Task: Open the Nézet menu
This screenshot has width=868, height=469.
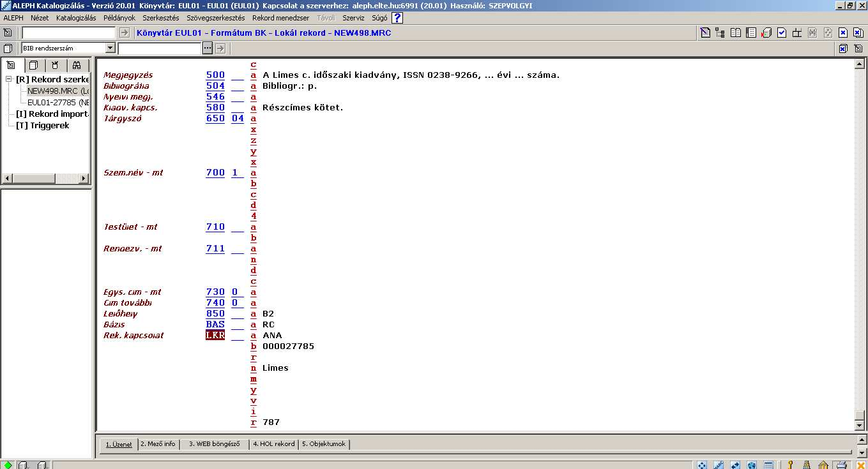Action: 40,18
